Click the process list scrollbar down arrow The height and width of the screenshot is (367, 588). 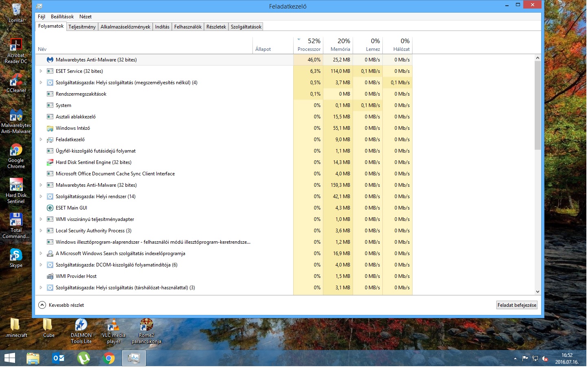tap(538, 292)
